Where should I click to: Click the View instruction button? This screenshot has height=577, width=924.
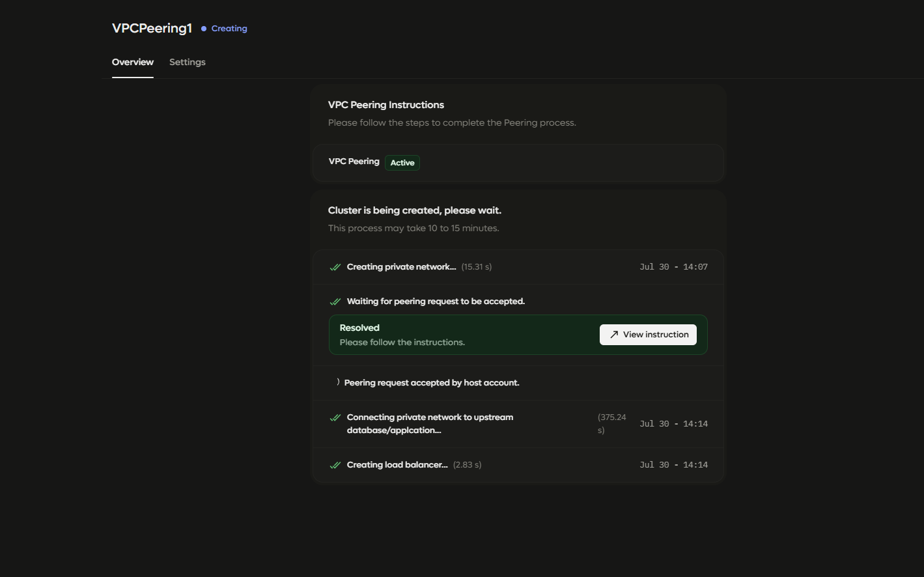tap(648, 335)
